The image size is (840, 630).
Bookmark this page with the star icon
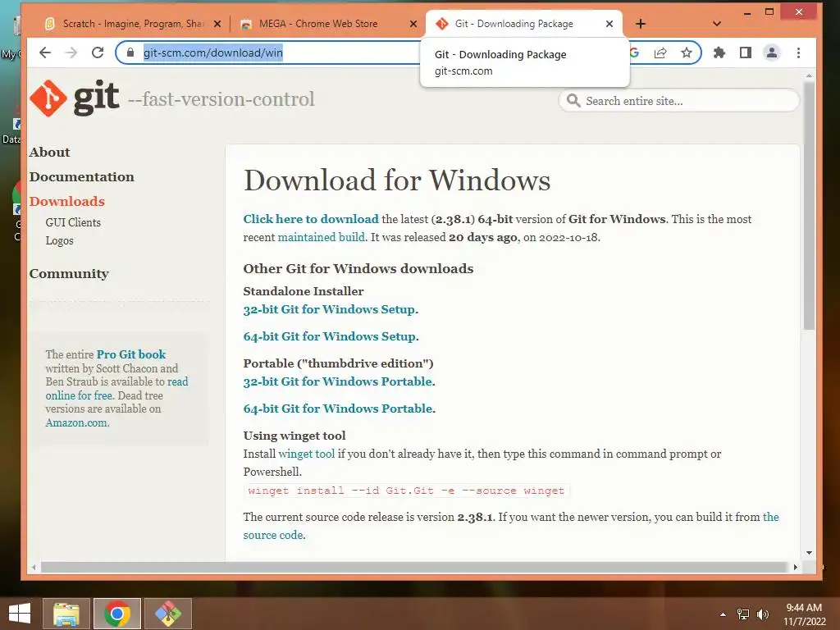click(x=687, y=52)
